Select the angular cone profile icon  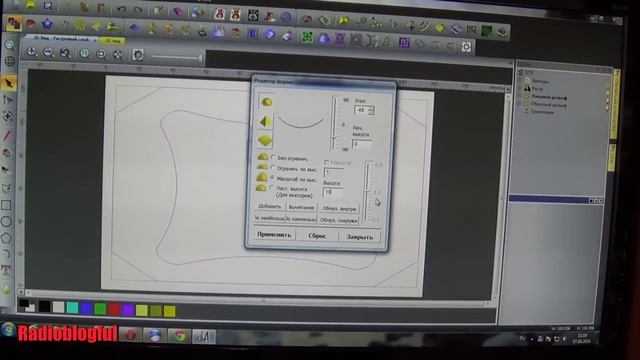pyautogui.click(x=265, y=121)
